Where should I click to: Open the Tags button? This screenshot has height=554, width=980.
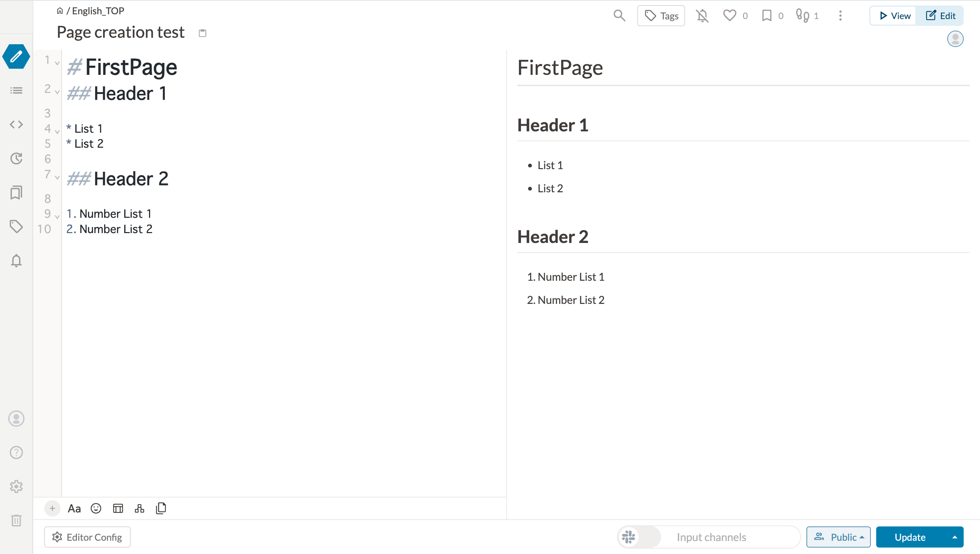(661, 16)
